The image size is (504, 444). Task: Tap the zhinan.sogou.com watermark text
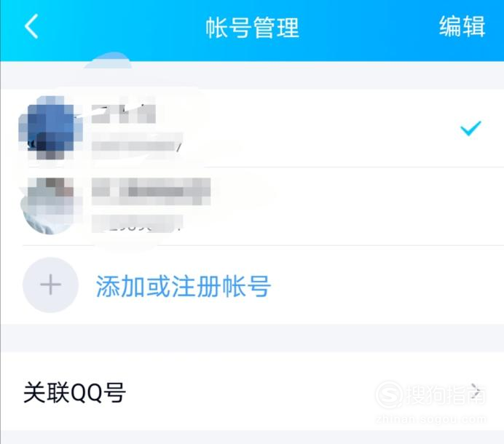pos(431,419)
